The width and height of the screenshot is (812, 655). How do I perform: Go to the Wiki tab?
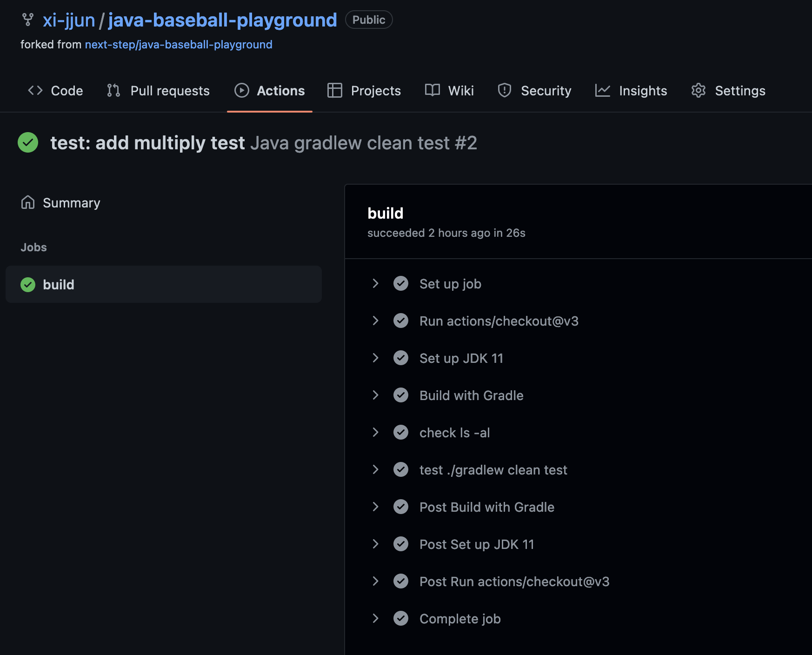coord(449,90)
